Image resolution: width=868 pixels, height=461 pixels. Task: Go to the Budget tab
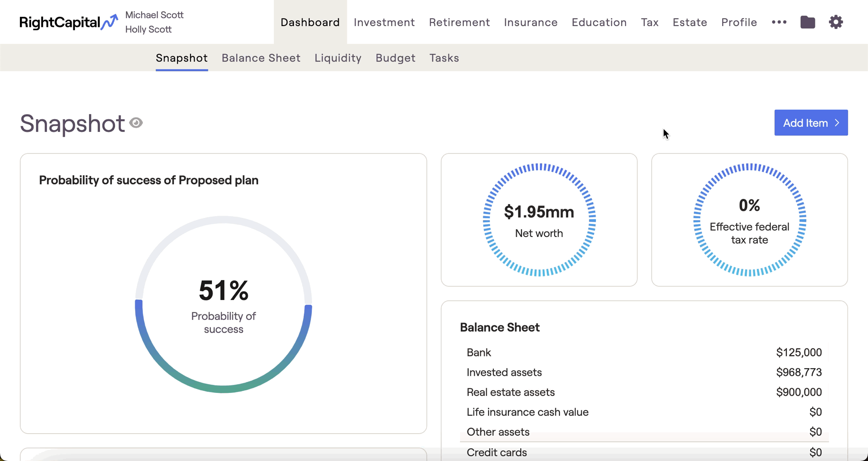pos(395,58)
